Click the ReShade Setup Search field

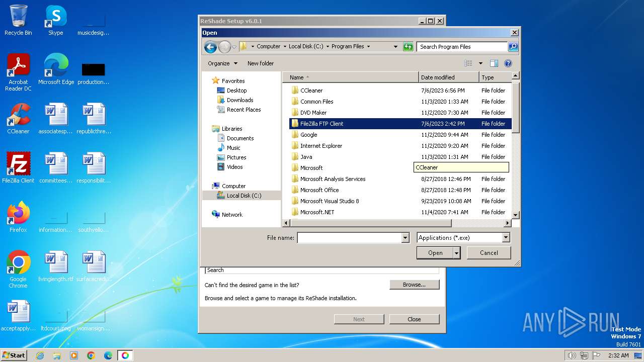[x=321, y=270]
